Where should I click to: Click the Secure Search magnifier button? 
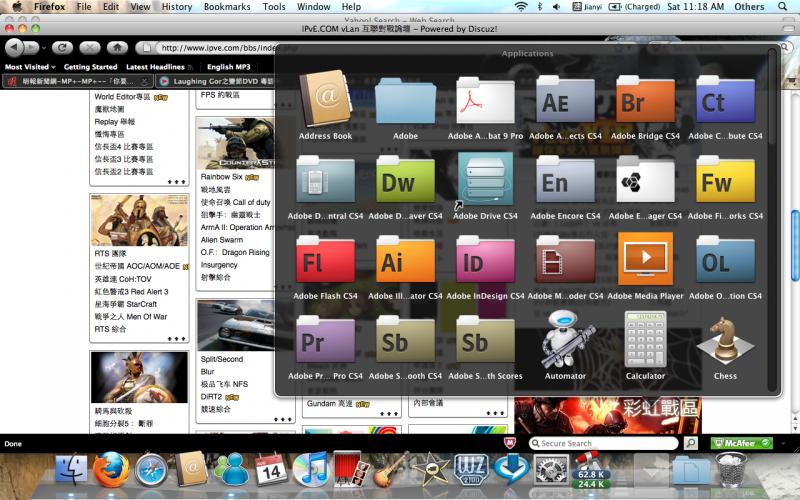click(691, 443)
